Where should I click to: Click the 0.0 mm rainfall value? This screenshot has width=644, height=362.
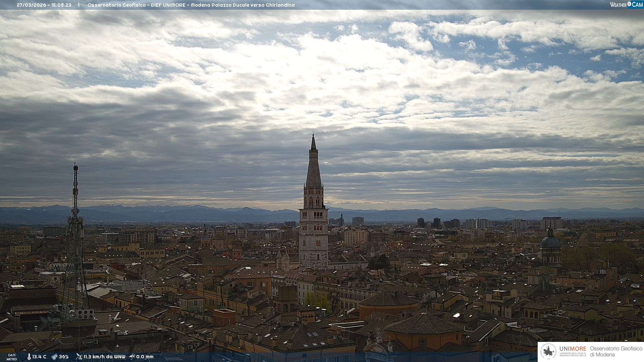[x=145, y=357]
